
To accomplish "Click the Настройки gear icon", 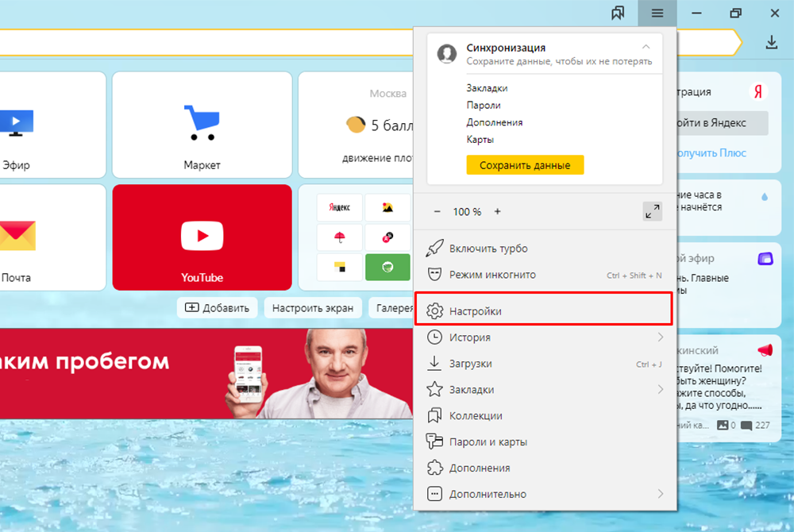I will (x=434, y=311).
